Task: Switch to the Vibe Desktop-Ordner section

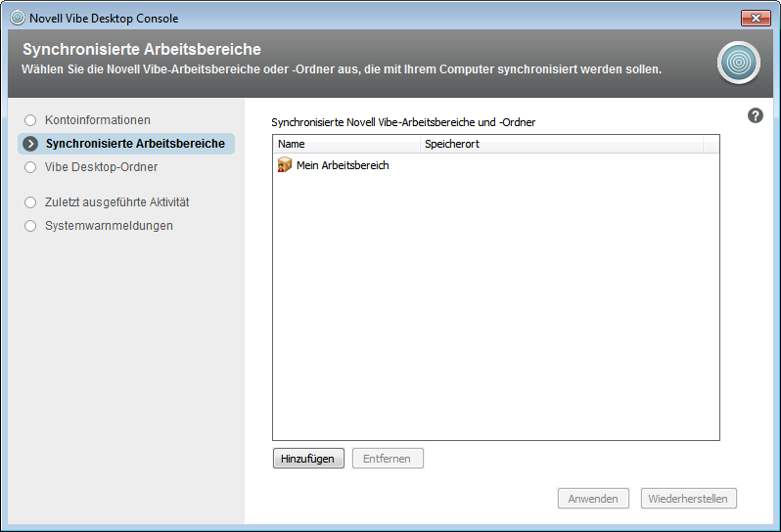Action: [x=101, y=166]
